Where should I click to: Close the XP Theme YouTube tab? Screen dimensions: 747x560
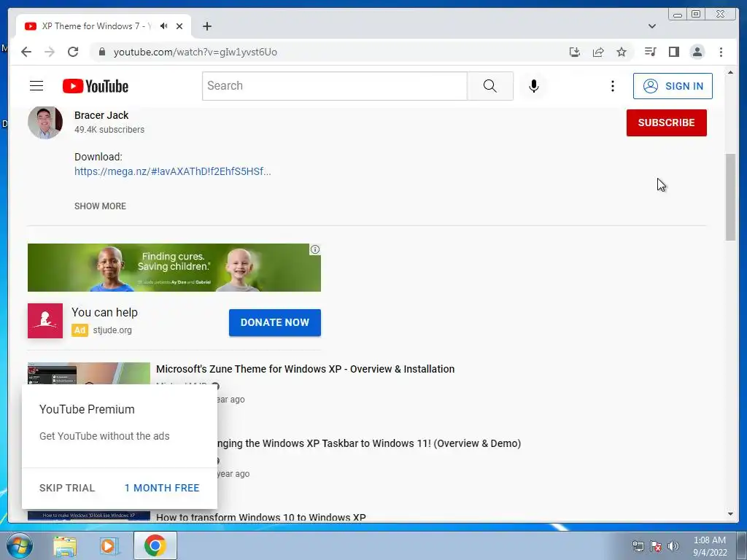[x=179, y=26]
